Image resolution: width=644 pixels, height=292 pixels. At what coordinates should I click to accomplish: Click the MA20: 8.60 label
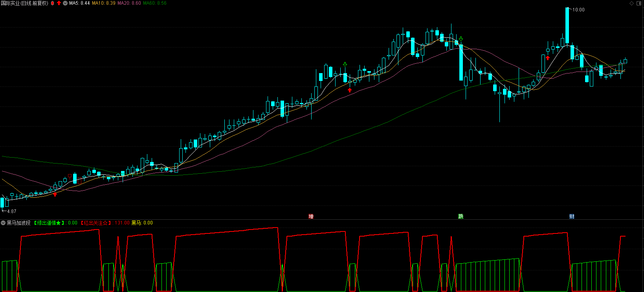pyautogui.click(x=129, y=3)
